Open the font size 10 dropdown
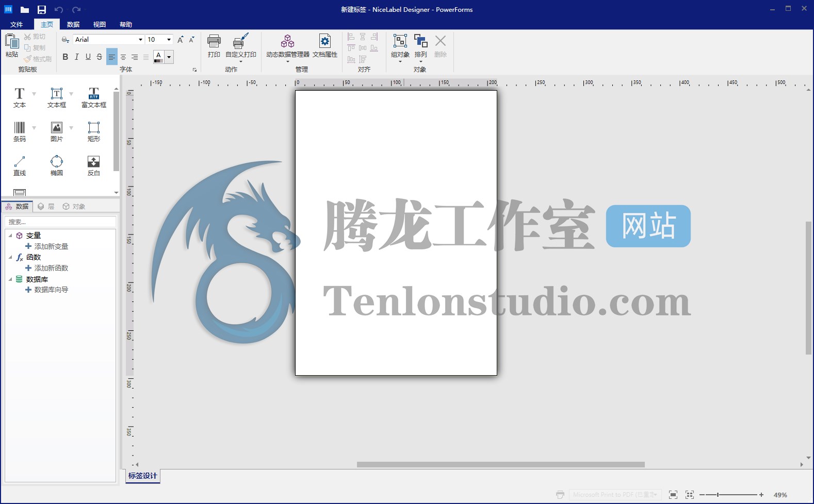The width and height of the screenshot is (814, 504). 169,40
